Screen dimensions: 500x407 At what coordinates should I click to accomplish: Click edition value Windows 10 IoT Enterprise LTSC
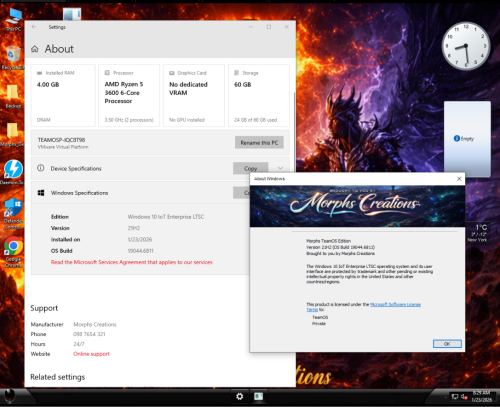(x=166, y=217)
